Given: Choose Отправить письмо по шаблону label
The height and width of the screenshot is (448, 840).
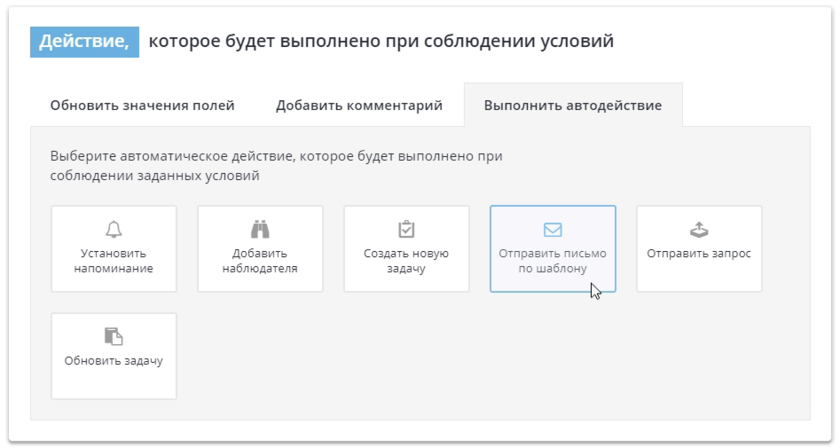Looking at the screenshot, I should click(x=552, y=261).
